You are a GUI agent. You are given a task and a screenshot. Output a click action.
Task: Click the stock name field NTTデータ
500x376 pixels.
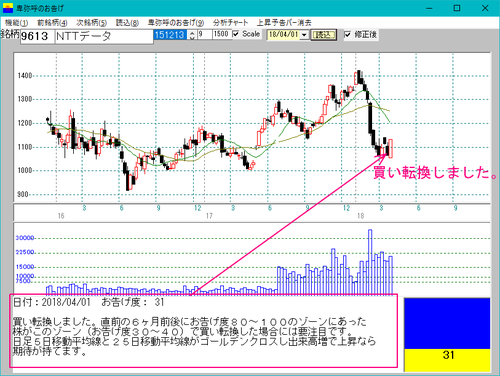104,36
